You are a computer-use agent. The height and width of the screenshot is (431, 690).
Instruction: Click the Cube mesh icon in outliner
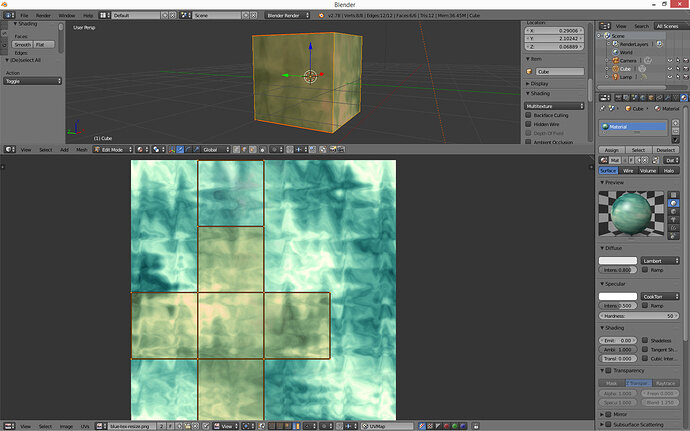pyautogui.click(x=616, y=69)
